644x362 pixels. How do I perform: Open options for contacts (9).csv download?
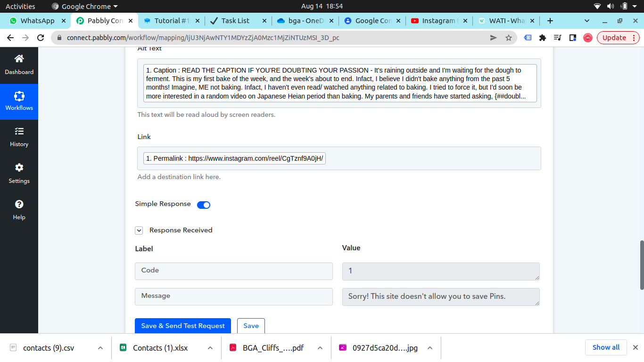100,348
